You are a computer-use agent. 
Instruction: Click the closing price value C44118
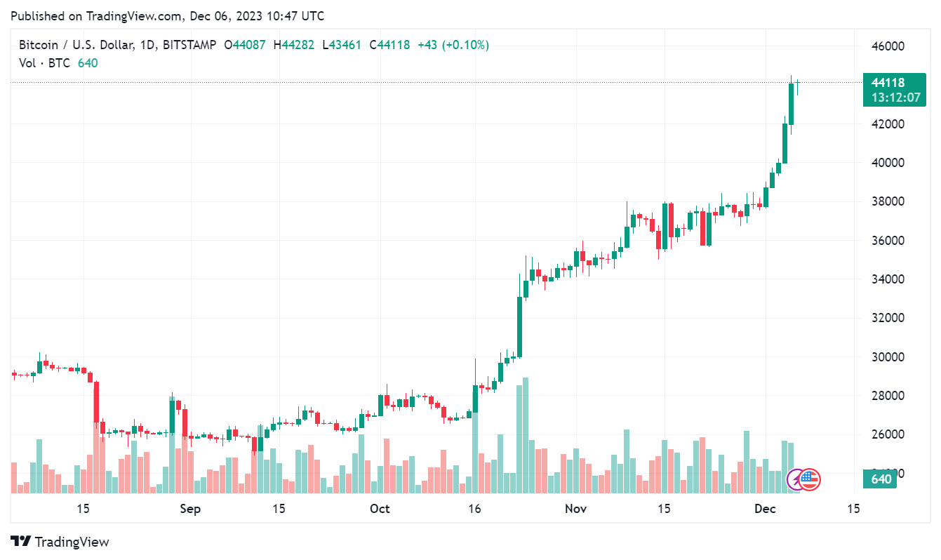click(x=394, y=45)
